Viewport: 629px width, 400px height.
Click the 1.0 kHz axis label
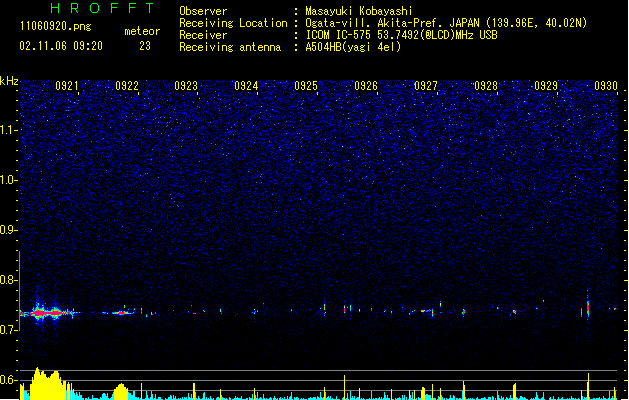point(8,180)
